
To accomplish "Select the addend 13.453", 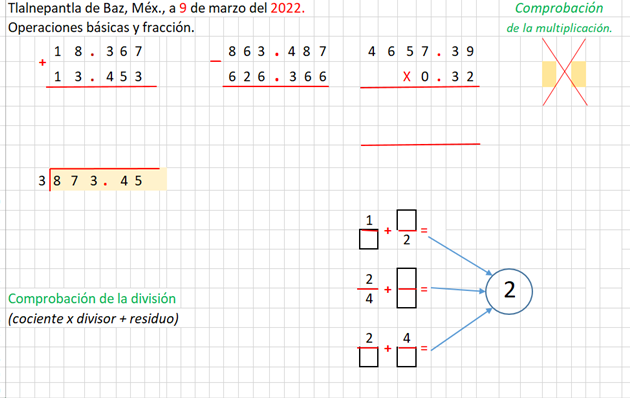I will click(98, 76).
